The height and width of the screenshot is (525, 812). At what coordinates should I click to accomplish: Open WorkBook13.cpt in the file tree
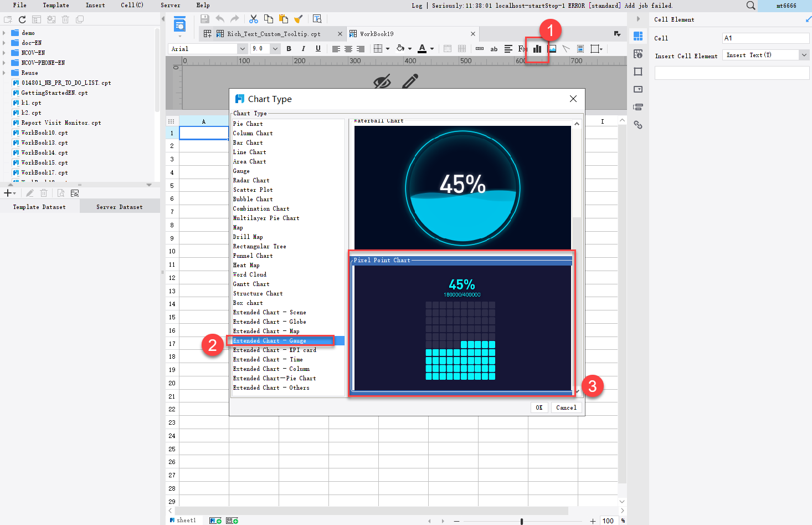[x=44, y=142]
